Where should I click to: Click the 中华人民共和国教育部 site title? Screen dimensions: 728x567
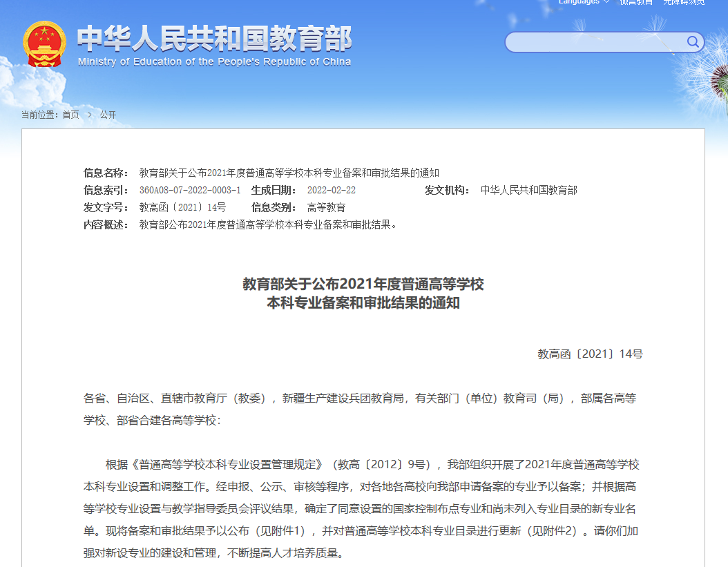click(x=214, y=38)
